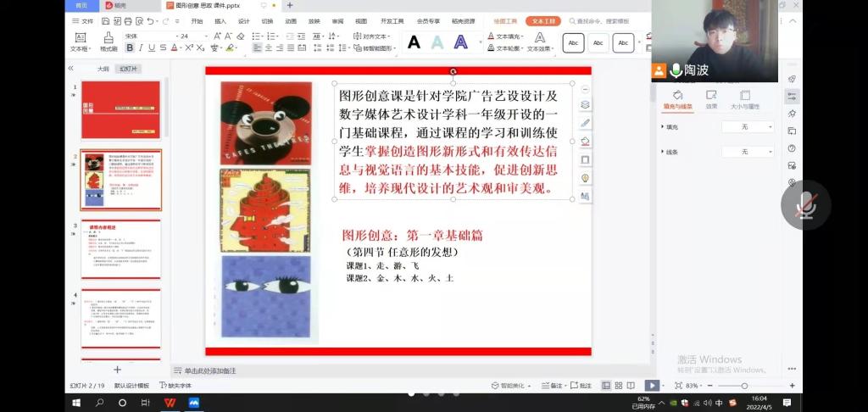Click the Undo arrow icon
This screenshot has width=868, height=412.
pyautogui.click(x=150, y=21)
